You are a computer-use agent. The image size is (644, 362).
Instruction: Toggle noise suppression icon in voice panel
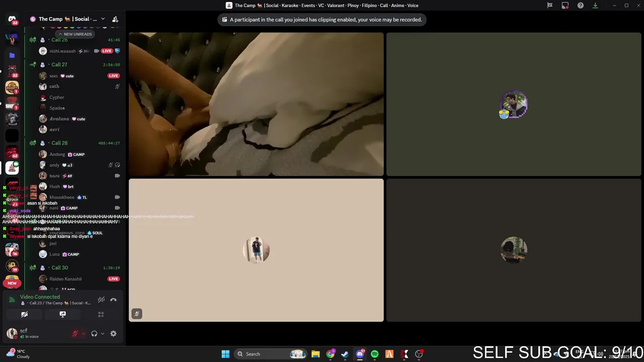[101, 300]
